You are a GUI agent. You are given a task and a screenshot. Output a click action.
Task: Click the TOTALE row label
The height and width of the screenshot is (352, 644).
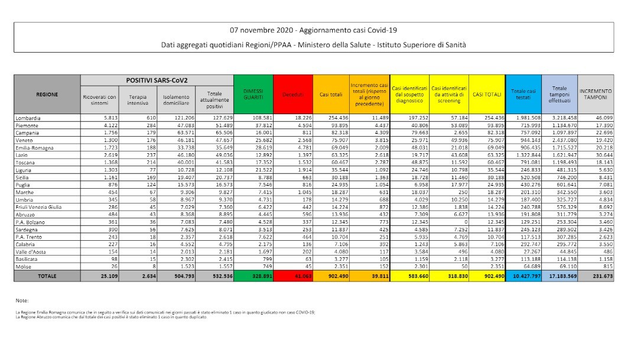pos(47,277)
